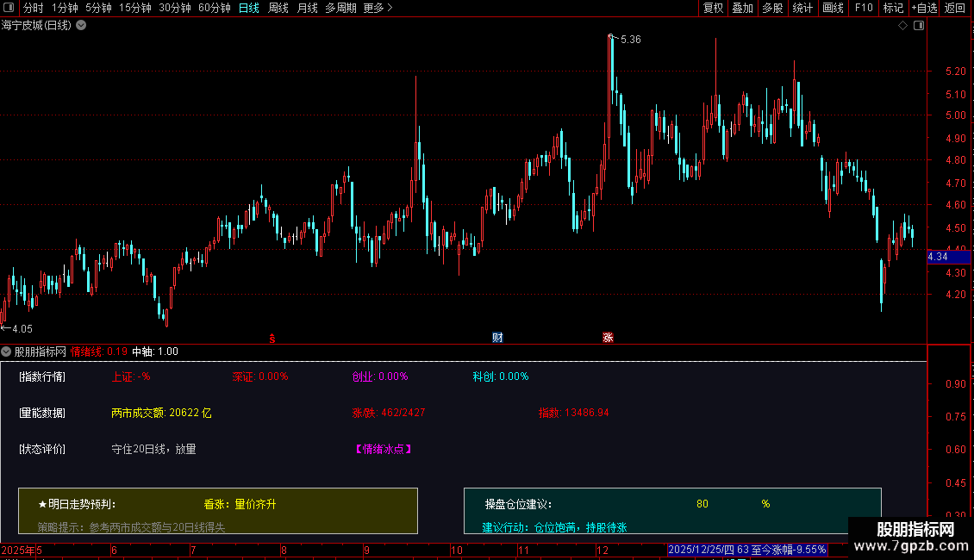This screenshot has width=974, height=560.
Task: Add stock via +自选 button
Action: coord(924,8)
